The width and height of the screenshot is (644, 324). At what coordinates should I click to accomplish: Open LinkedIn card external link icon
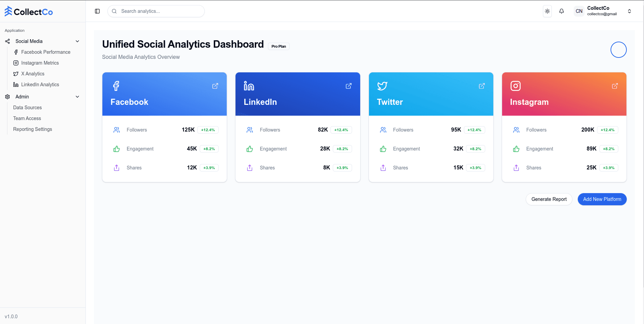(x=348, y=86)
